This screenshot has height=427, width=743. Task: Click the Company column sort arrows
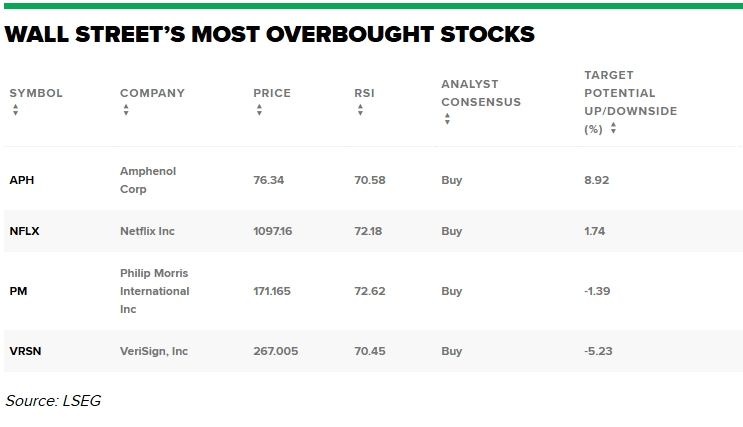126,110
